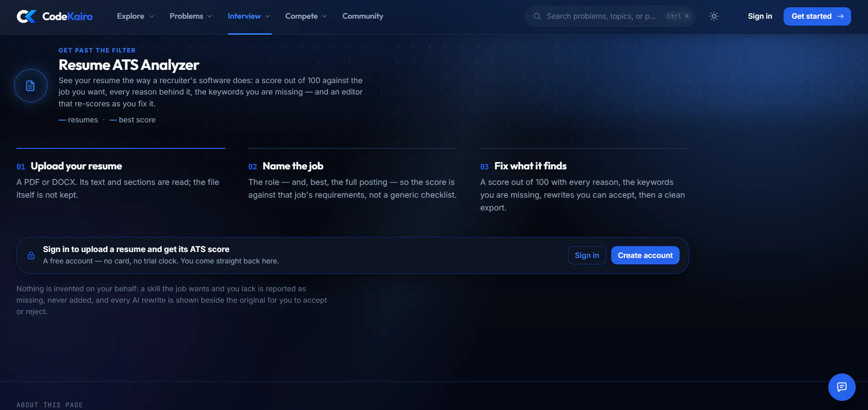
Task: Click the CodeKairo logo
Action: click(55, 16)
